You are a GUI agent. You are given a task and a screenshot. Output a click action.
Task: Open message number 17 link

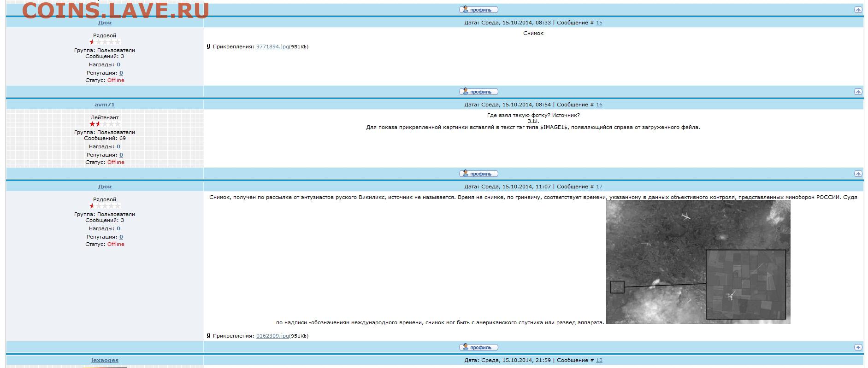[599, 187]
